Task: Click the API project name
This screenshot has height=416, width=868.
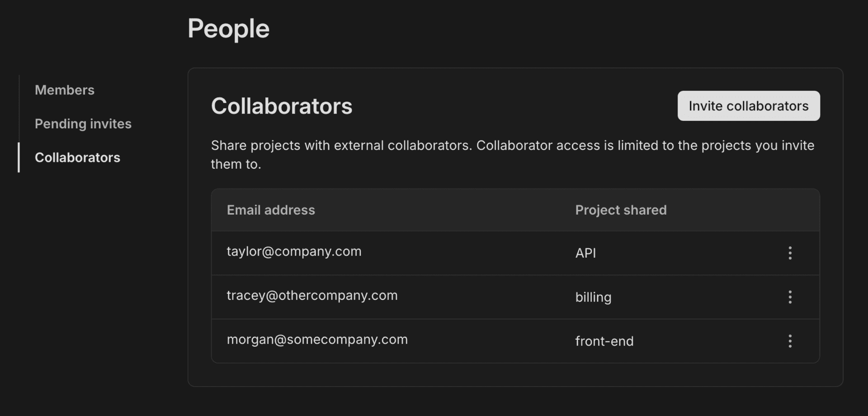Action: (585, 253)
